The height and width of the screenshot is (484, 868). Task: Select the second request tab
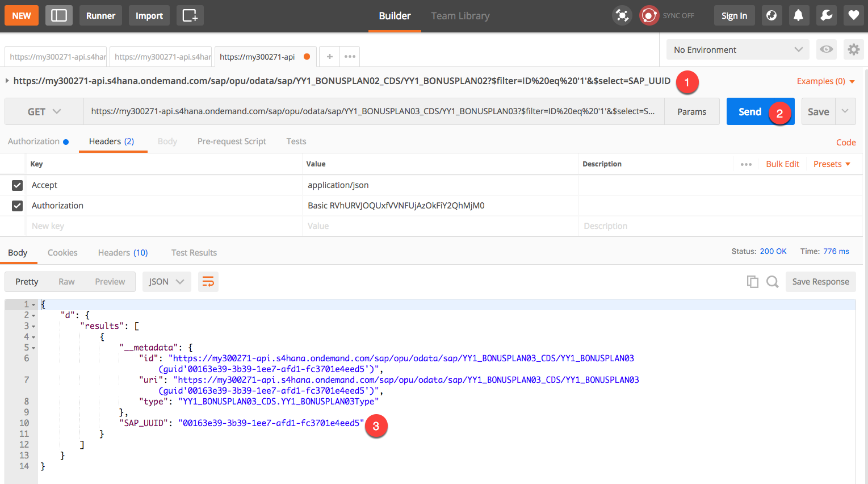click(161, 57)
